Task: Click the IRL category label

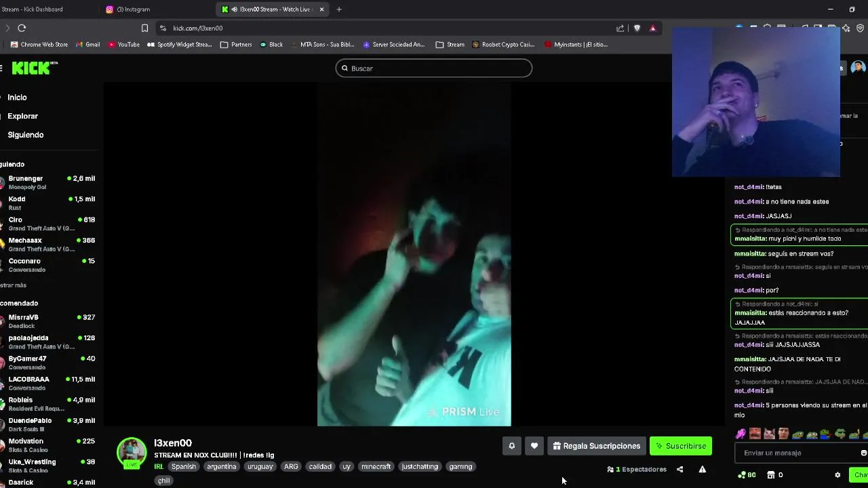Action: point(159,466)
